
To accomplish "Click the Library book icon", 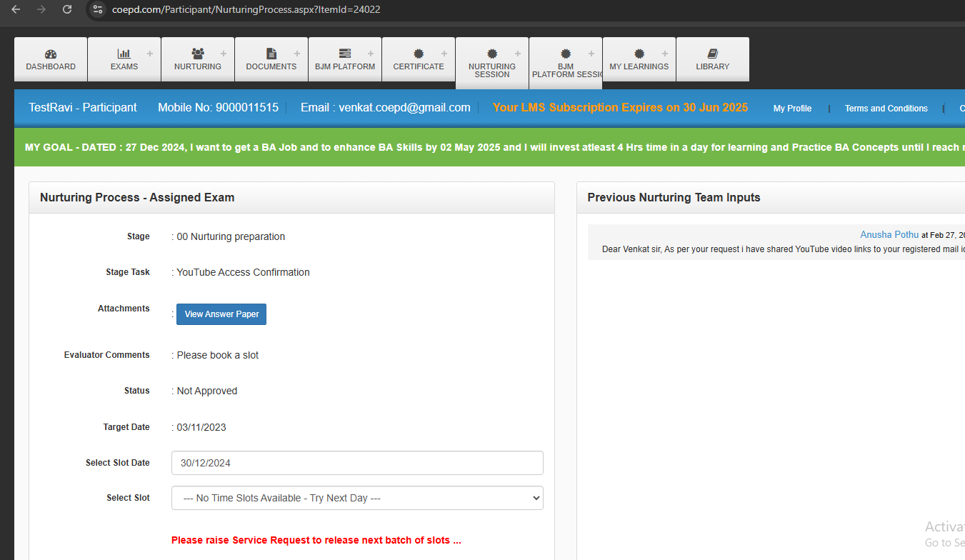I will [713, 54].
